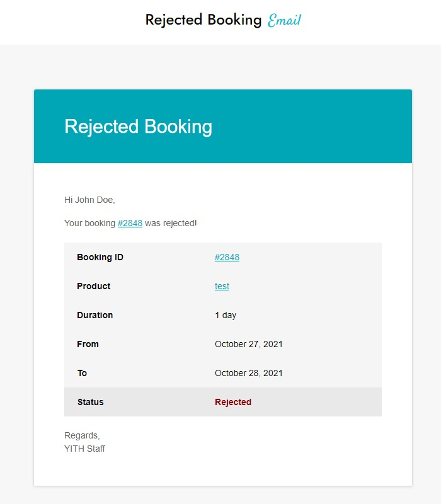The width and height of the screenshot is (441, 504).
Task: Open booking #2848 link in message sentence
Action: click(x=130, y=223)
